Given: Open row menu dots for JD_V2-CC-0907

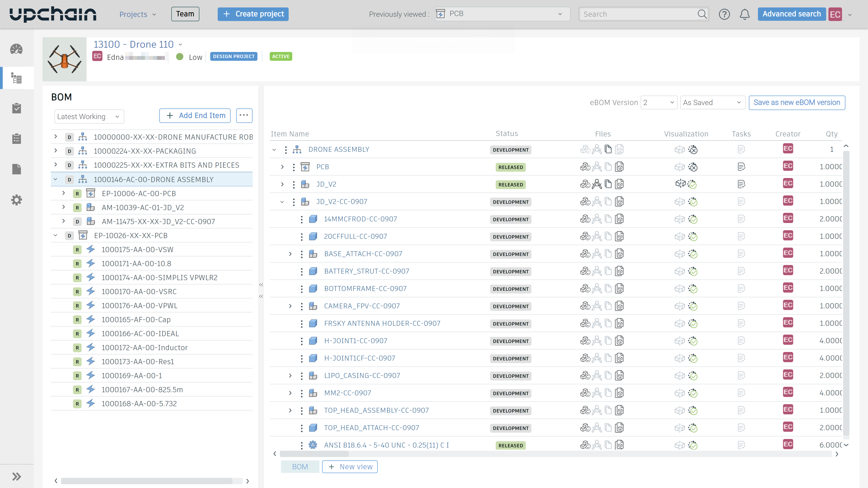Looking at the screenshot, I should [x=294, y=202].
